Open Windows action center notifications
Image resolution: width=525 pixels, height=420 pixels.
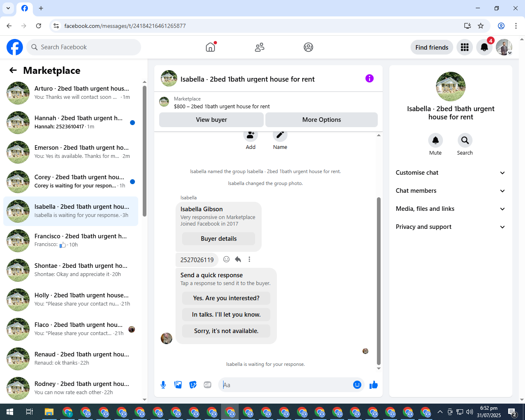(x=512, y=412)
